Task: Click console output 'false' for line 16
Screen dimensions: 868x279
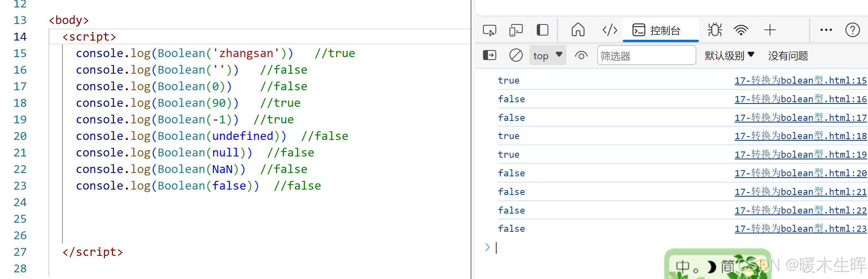Action: (x=512, y=99)
